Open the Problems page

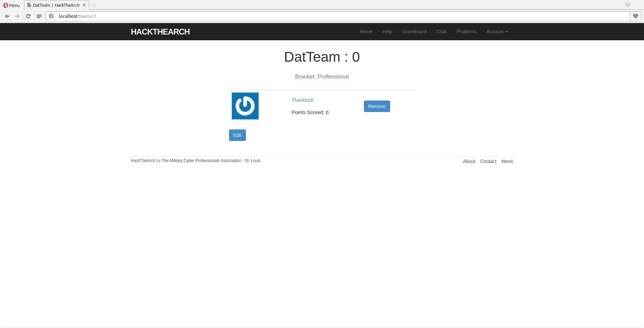click(466, 32)
